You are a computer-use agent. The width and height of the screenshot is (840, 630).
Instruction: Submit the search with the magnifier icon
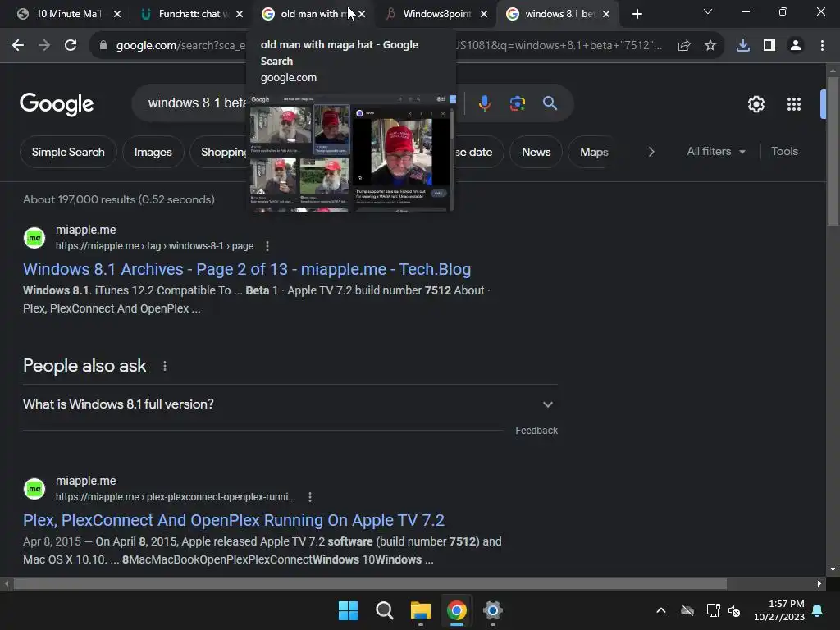coord(550,103)
